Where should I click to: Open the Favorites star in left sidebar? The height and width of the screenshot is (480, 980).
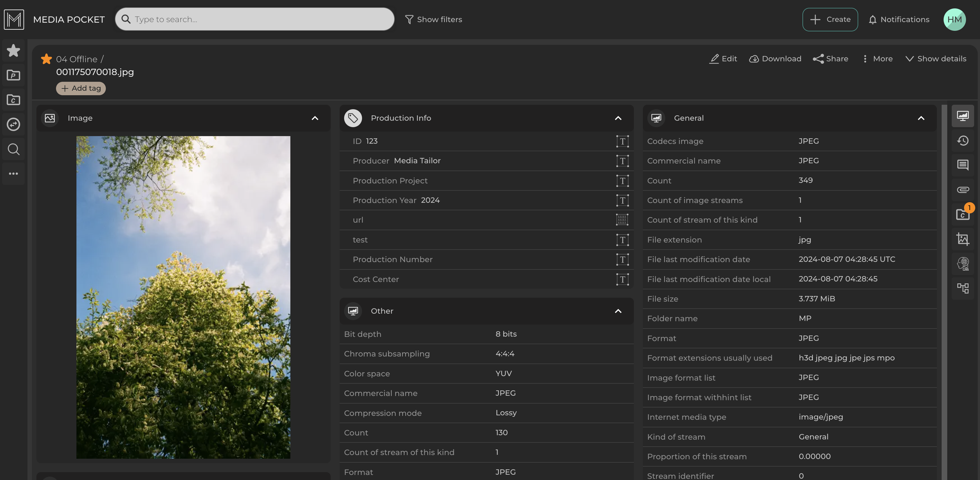pos(13,50)
